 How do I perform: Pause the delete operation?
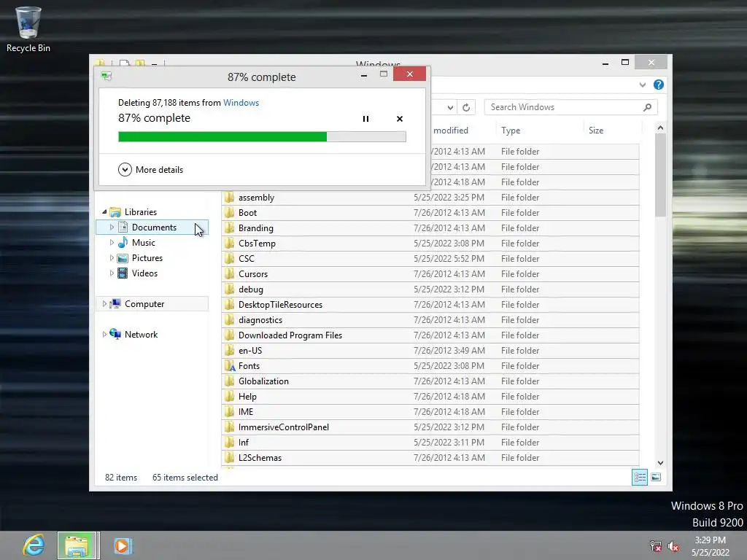[365, 119]
